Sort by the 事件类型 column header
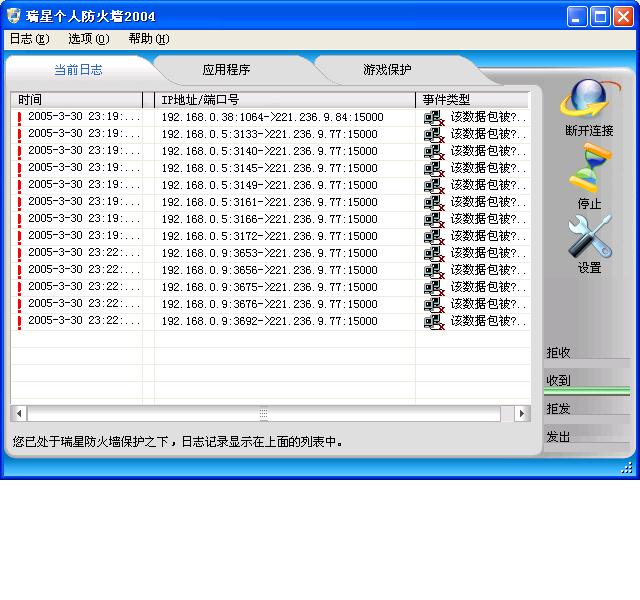 tap(472, 100)
